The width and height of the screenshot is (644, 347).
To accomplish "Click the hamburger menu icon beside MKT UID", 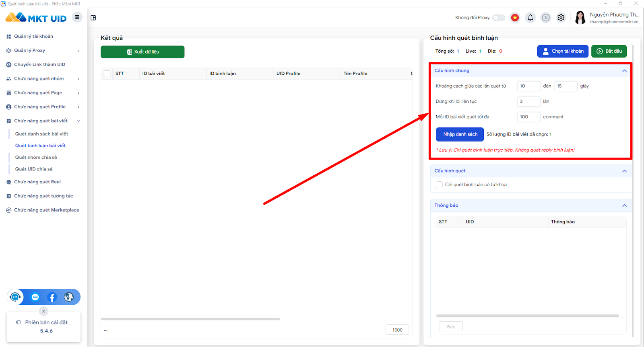I will [x=77, y=17].
